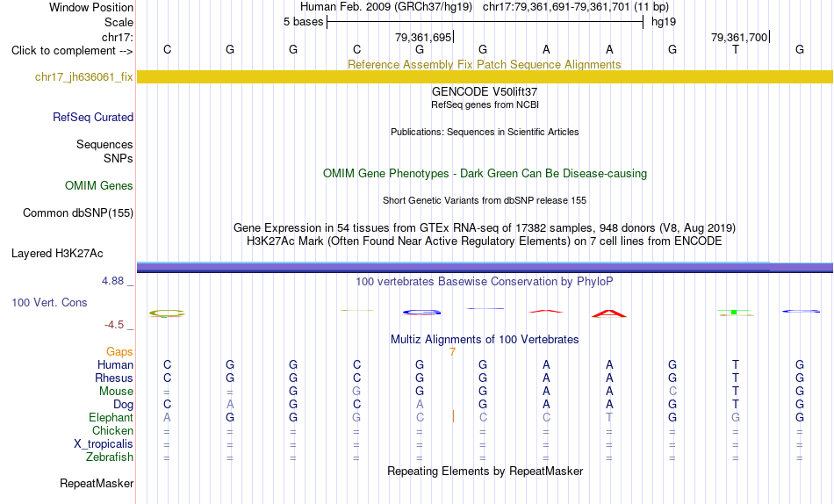
Task: Click the chr17_jh636061_fix track label
Action: 83,77
